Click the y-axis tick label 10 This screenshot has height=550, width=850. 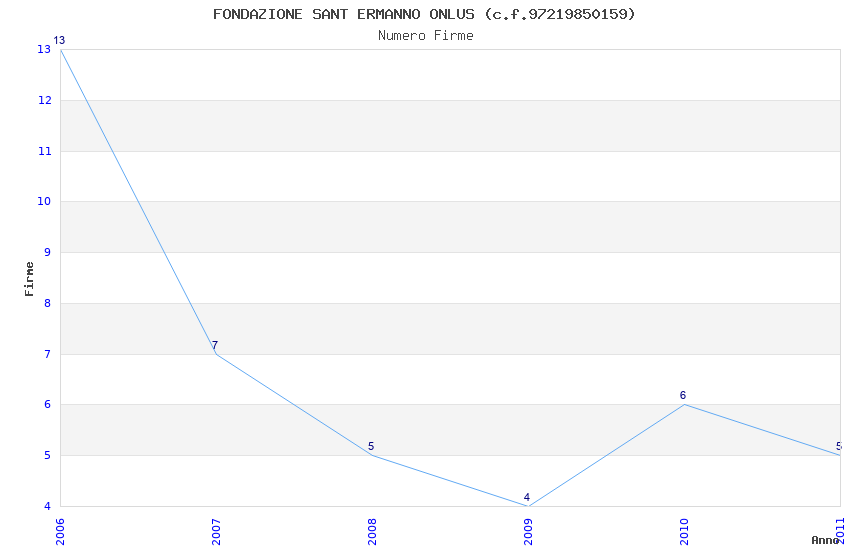pyautogui.click(x=44, y=201)
